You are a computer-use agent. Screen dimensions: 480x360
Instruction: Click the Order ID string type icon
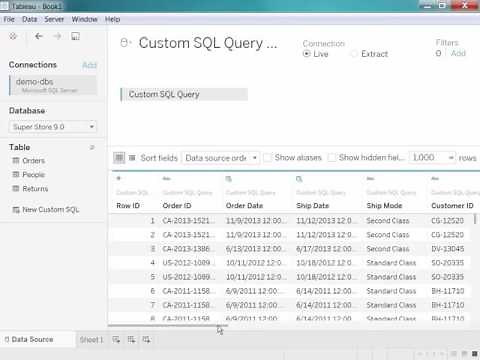pos(166,179)
